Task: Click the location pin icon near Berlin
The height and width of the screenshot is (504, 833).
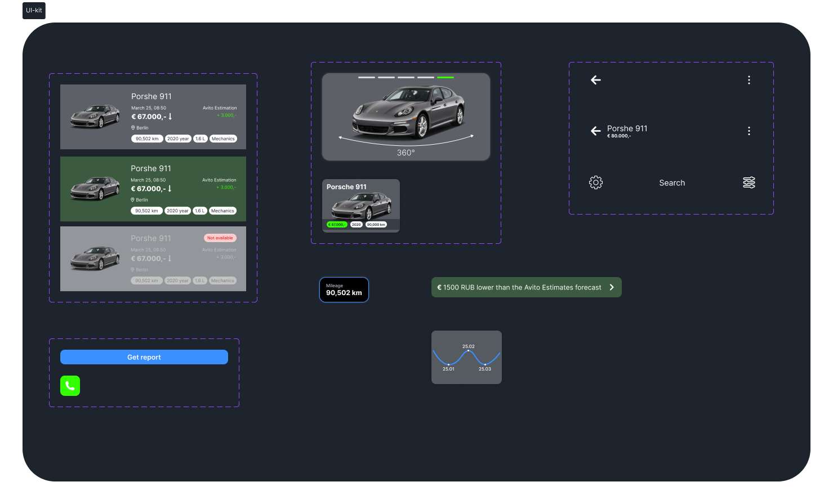Action: click(x=133, y=128)
